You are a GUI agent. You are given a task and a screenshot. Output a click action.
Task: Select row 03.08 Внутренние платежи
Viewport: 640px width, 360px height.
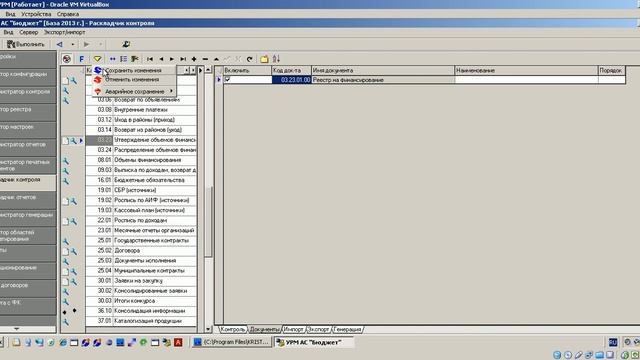pyautogui.click(x=141, y=110)
